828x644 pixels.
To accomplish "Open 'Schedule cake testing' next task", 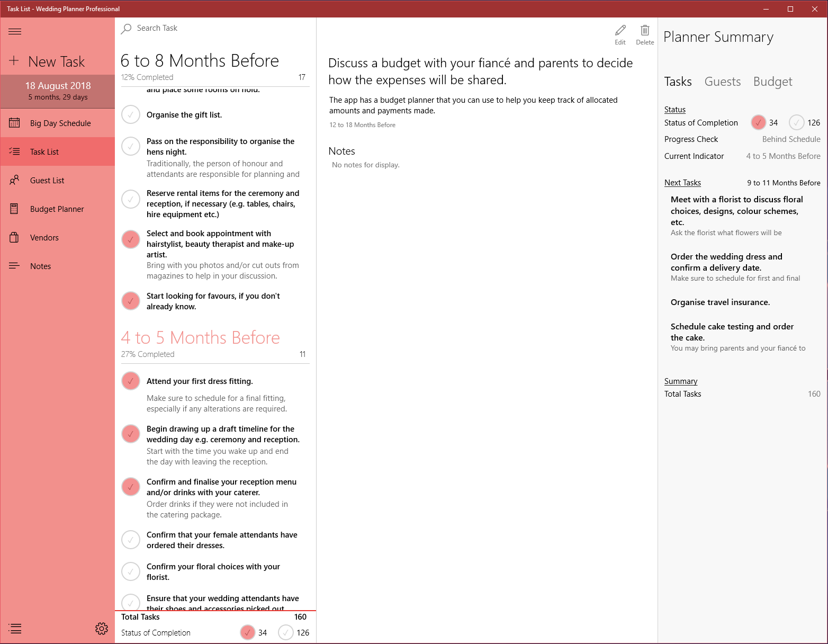I will point(739,337).
